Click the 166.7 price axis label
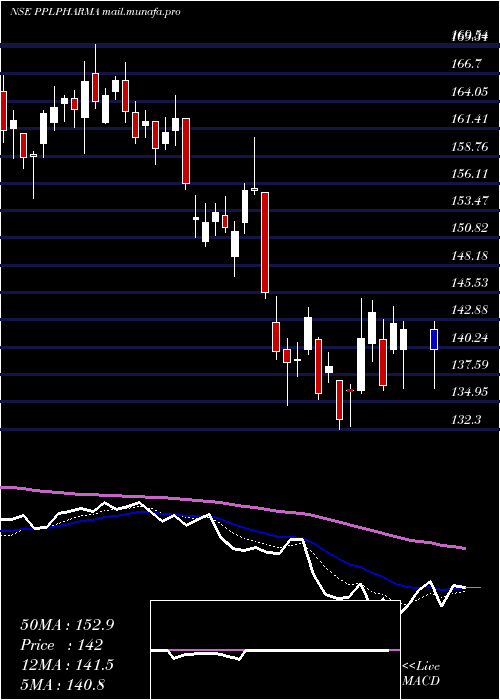This screenshot has width=500, height=700. (466, 64)
